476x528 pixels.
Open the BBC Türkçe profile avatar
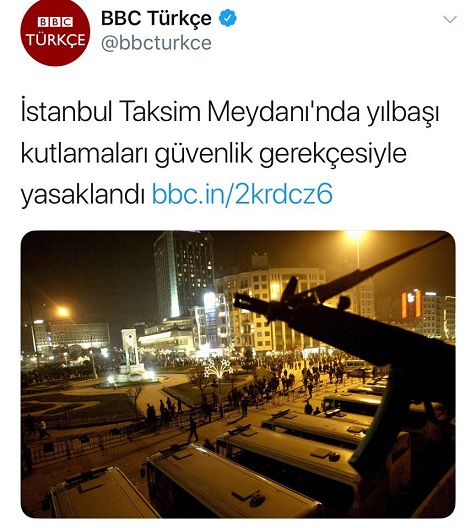click(x=55, y=31)
